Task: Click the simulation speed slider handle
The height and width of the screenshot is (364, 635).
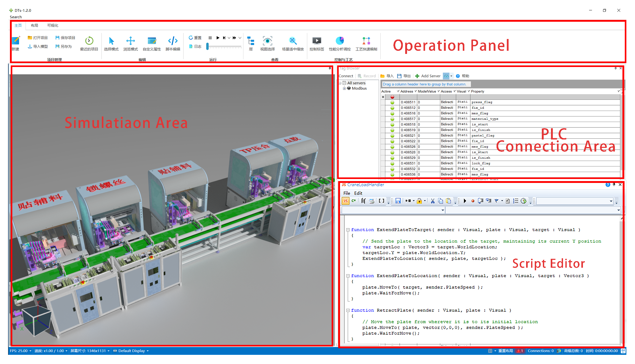Action: coord(207,47)
